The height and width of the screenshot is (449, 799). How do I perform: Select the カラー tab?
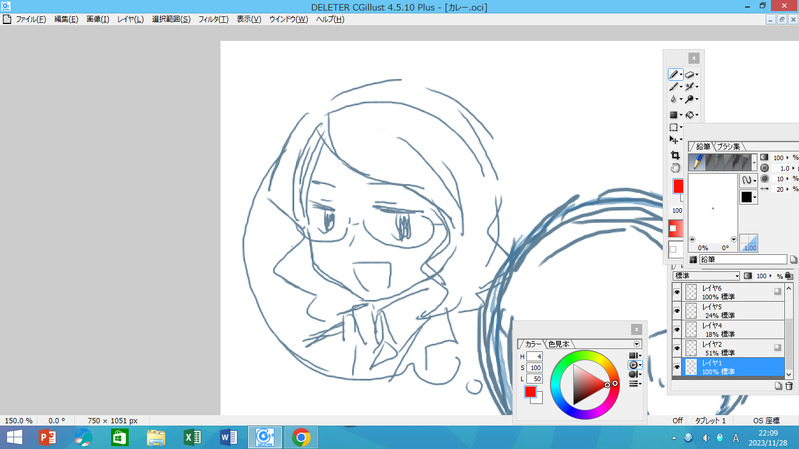(x=532, y=344)
